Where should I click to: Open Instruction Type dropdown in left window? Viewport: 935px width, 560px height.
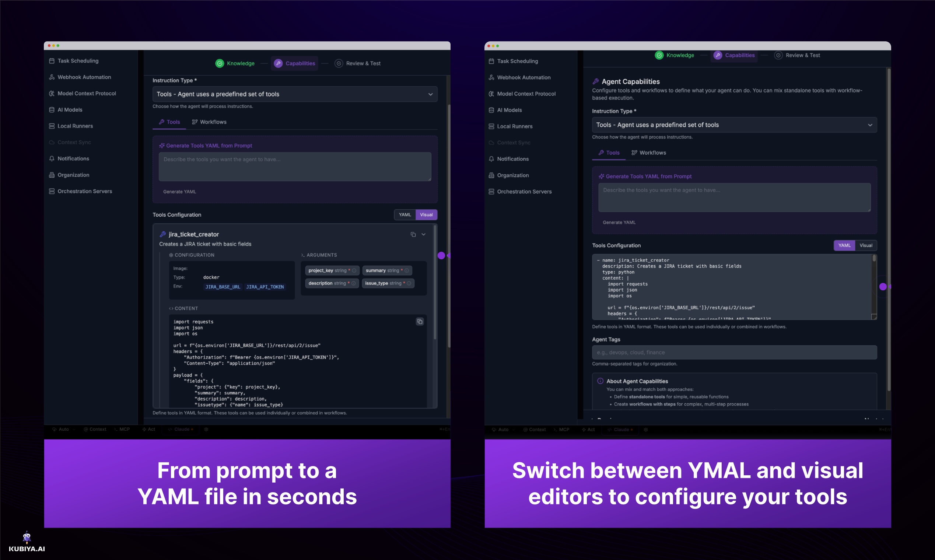[x=295, y=94]
